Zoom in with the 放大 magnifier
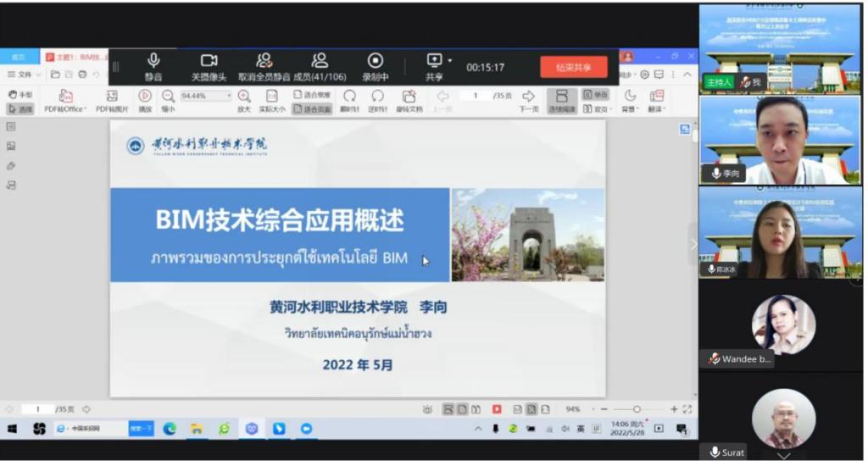This screenshot has width=868, height=466. tap(244, 101)
